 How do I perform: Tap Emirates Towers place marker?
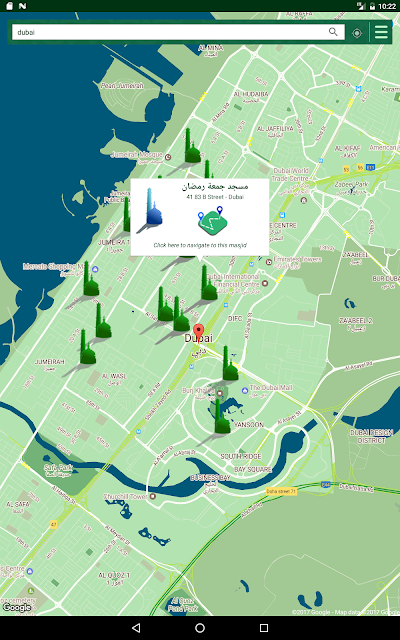(269, 262)
